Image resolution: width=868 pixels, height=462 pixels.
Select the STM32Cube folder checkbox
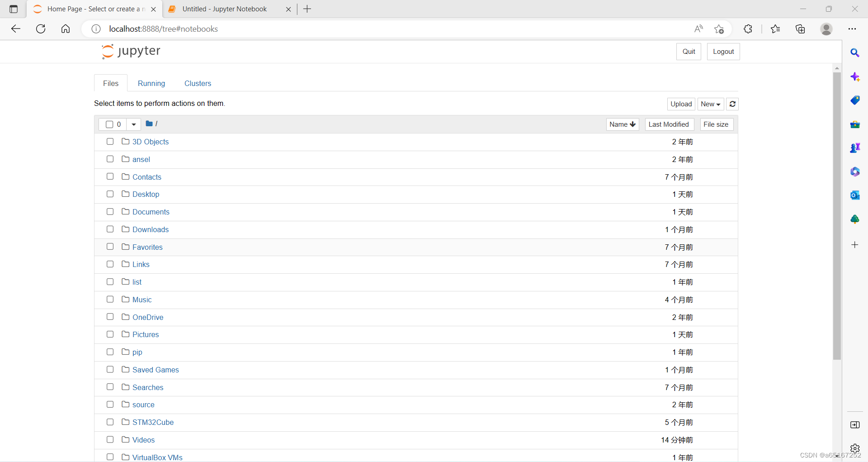point(110,422)
